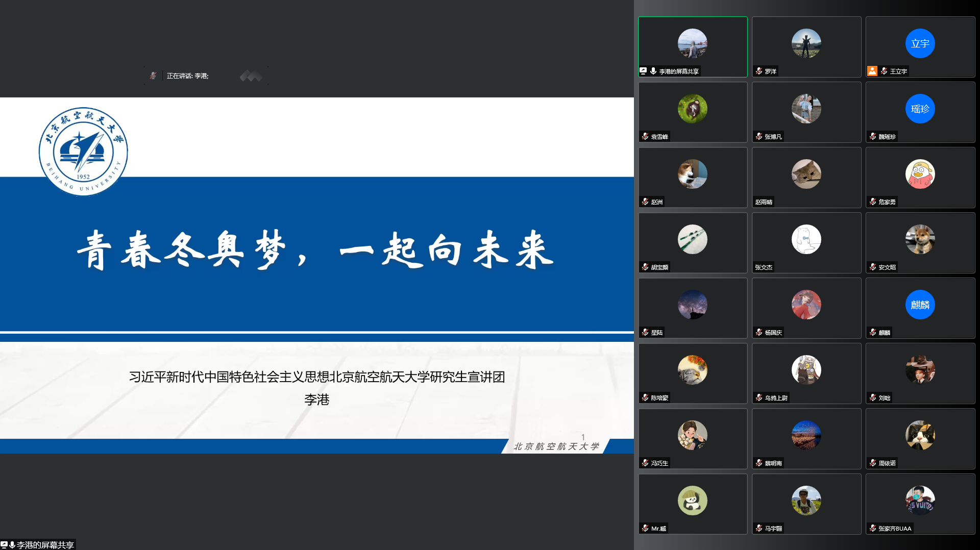Click the Tencent Meeting logo in the speaking bar

(251, 76)
